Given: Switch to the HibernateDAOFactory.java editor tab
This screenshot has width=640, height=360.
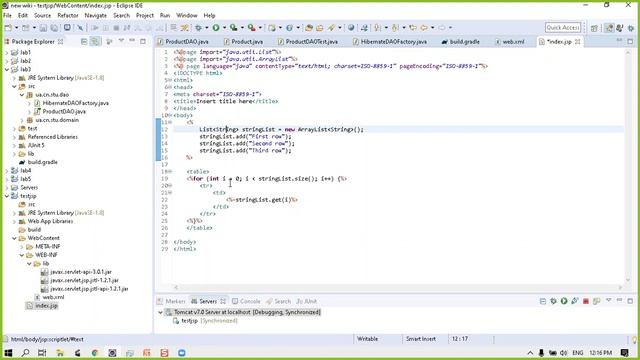Looking at the screenshot, I should point(390,42).
